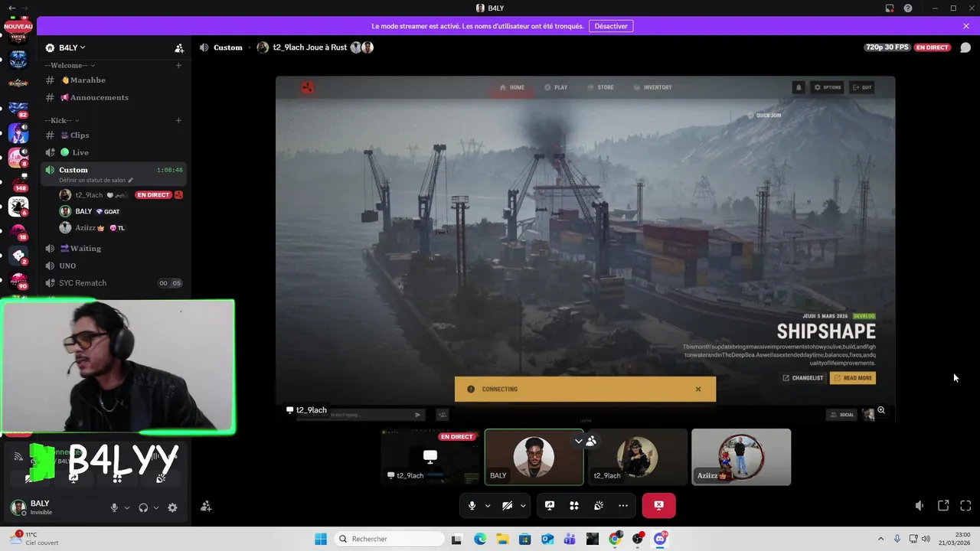Click READ MORE on the Shipshape news
The height and width of the screenshot is (551, 980).
(853, 378)
